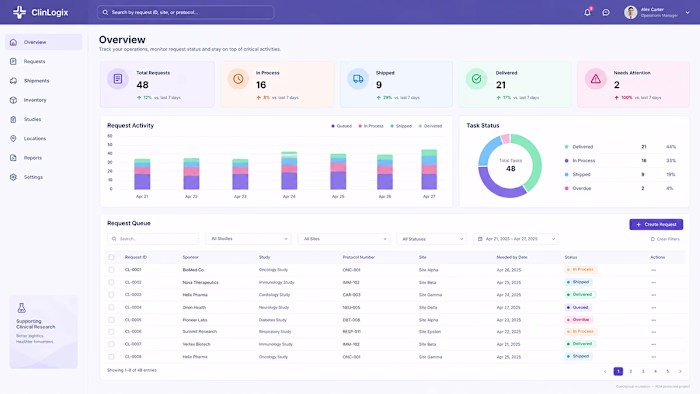
Task: Click the Overdue status badge for CL-0005
Action: (578, 319)
